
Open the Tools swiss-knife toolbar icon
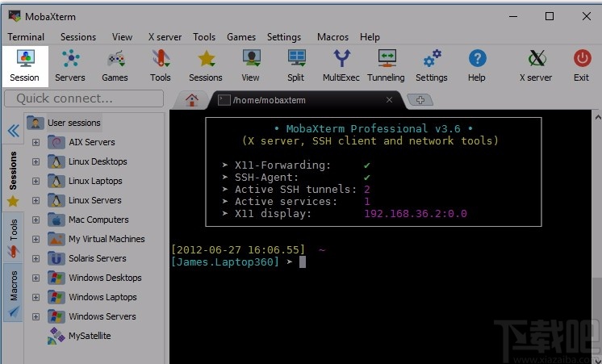pyautogui.click(x=161, y=66)
